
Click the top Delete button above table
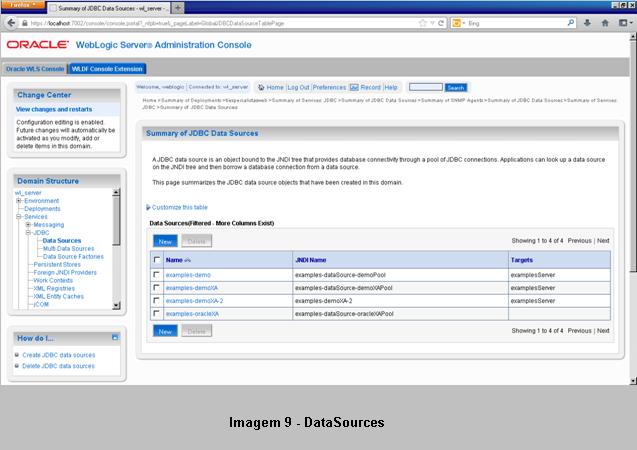click(x=197, y=241)
